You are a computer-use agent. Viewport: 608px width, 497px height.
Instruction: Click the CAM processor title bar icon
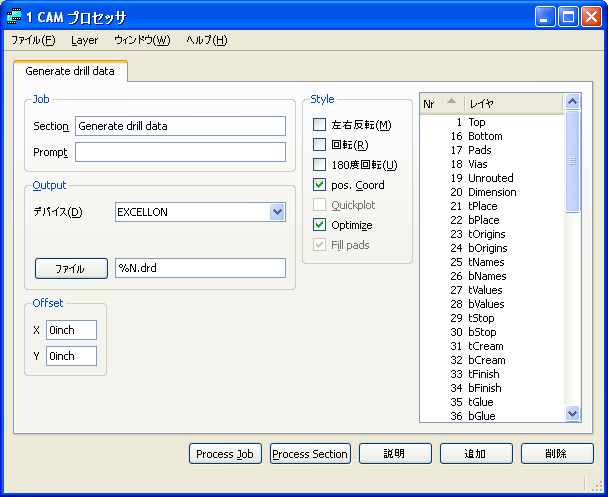[14, 16]
